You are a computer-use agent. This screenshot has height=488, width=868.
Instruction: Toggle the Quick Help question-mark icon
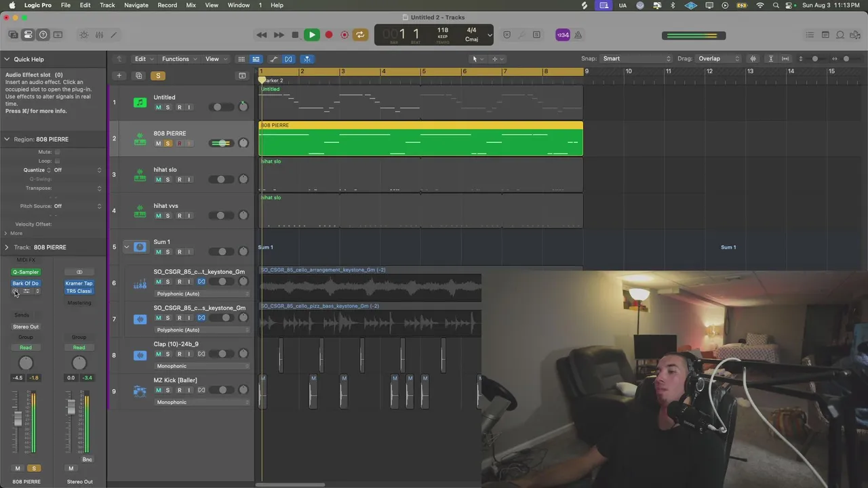click(x=43, y=35)
